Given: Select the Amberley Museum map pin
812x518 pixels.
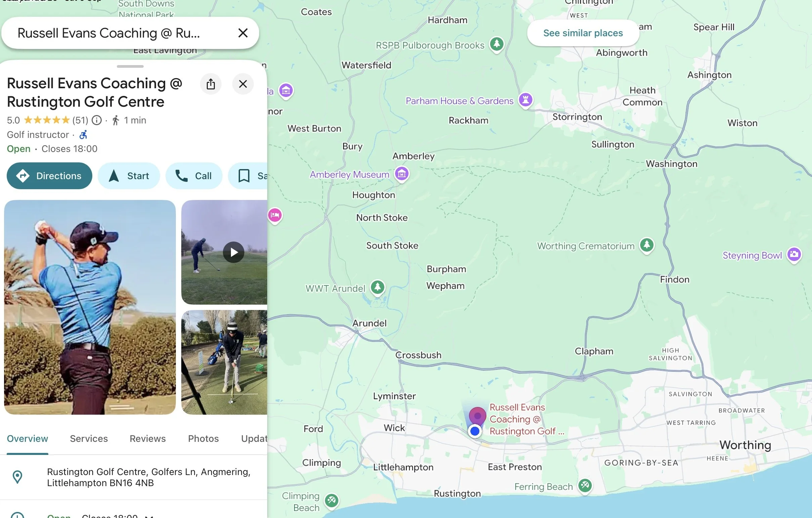Looking at the screenshot, I should pos(401,174).
